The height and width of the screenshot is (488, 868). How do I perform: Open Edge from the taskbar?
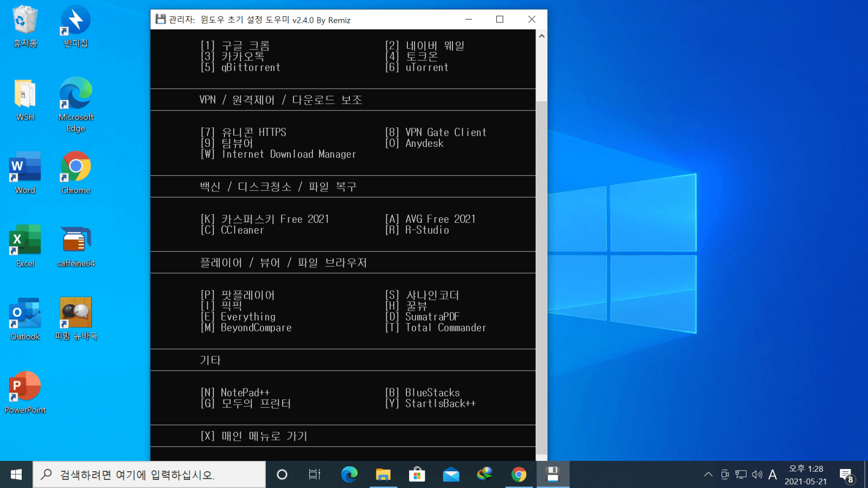pyautogui.click(x=349, y=474)
